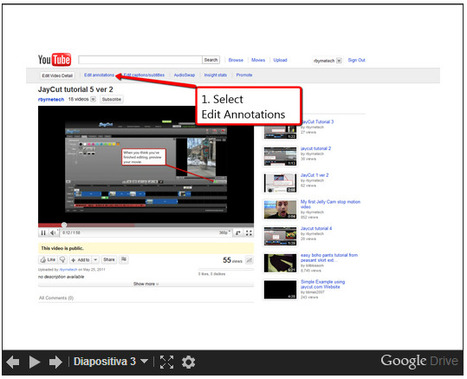The height and width of the screenshot is (379, 467).
Task: Open My first Jelly Cam stop motion link
Action: [330, 204]
